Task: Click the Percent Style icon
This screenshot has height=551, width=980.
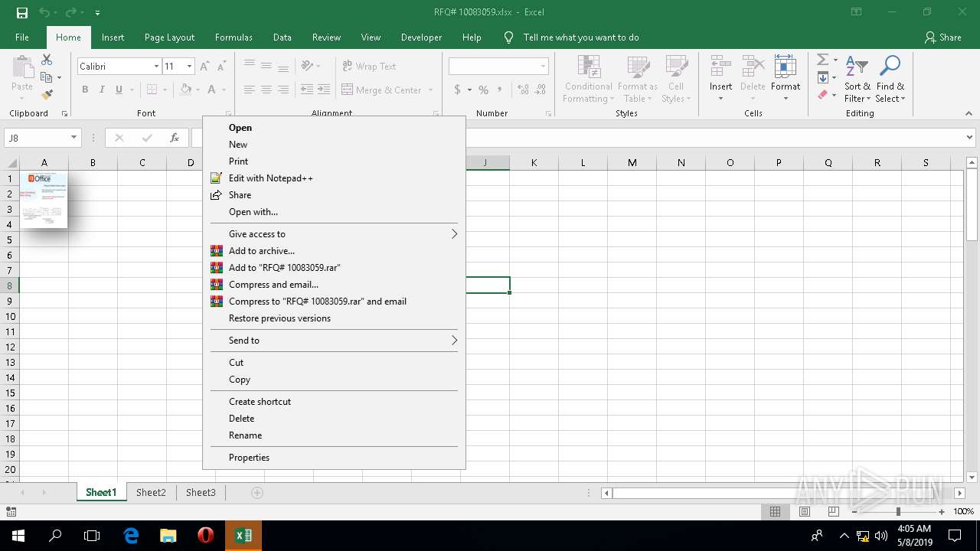Action: click(483, 90)
